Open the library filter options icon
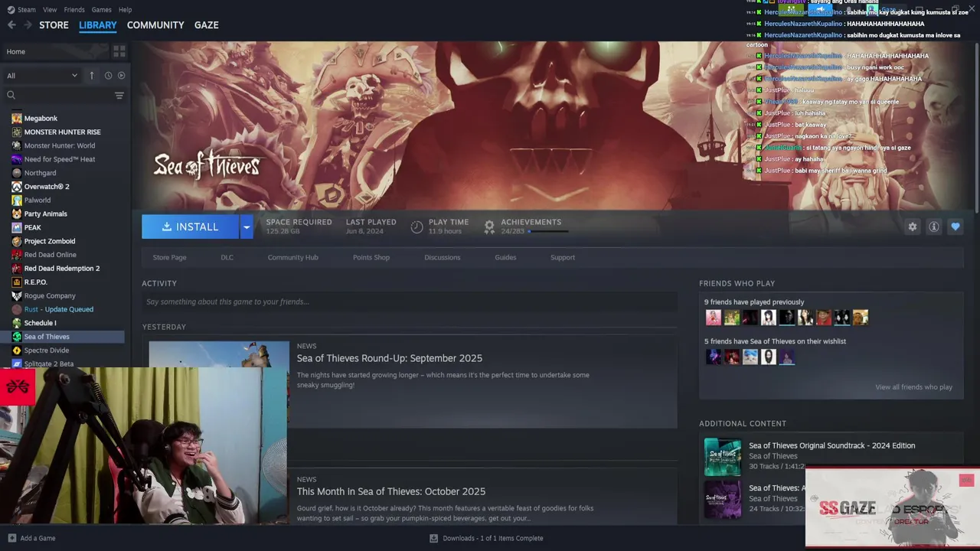Image resolution: width=980 pixels, height=551 pixels. pos(119,95)
